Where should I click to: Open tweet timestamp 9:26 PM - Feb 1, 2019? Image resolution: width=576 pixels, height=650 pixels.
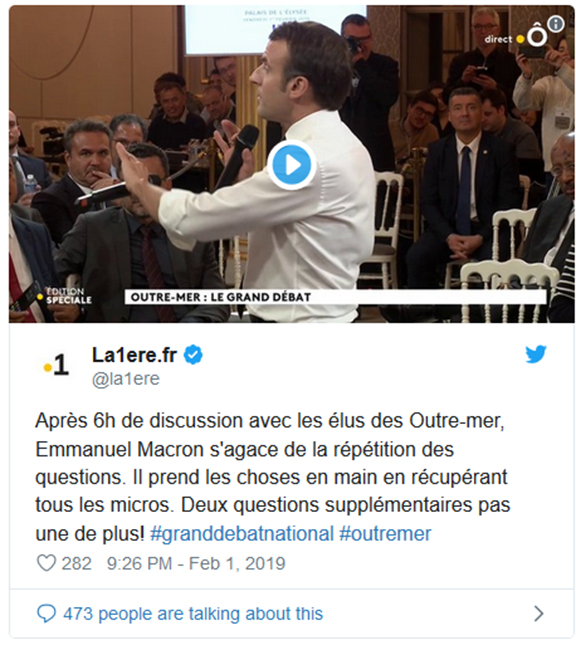pyautogui.click(x=196, y=564)
